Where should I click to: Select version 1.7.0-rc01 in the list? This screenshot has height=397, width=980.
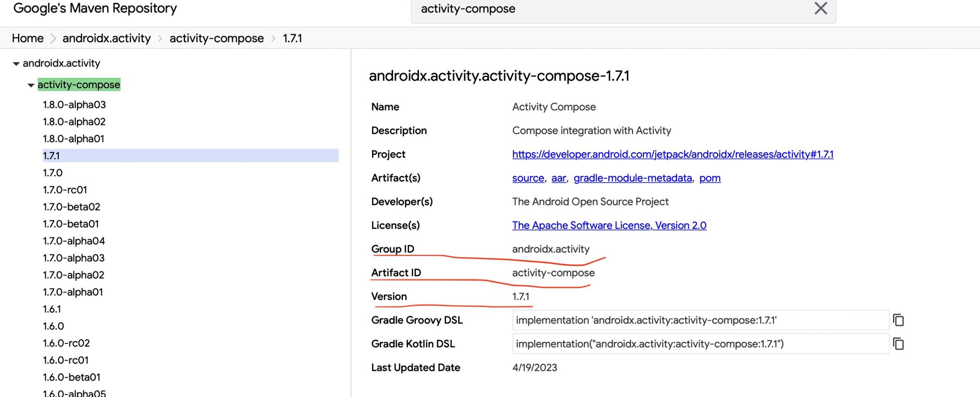click(65, 190)
